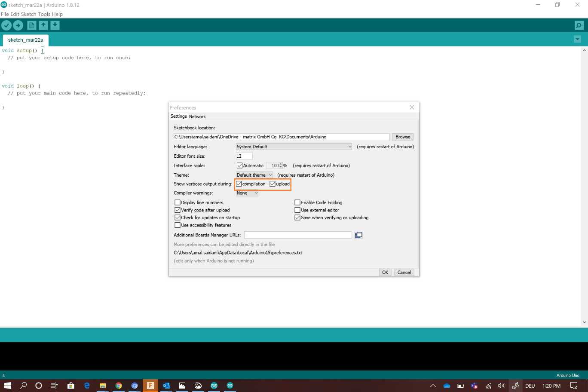Open the Serial Monitor magnifier icon
Viewport: 588px width, 392px height.
coord(579,25)
